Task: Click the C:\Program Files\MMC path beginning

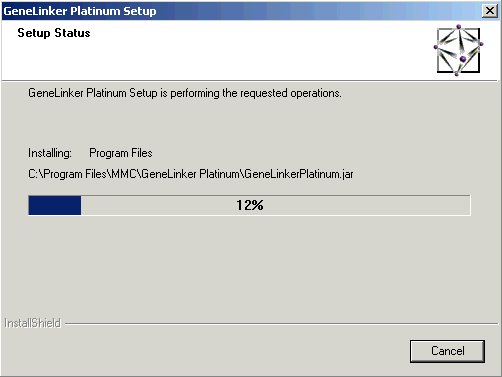Action: point(83,174)
